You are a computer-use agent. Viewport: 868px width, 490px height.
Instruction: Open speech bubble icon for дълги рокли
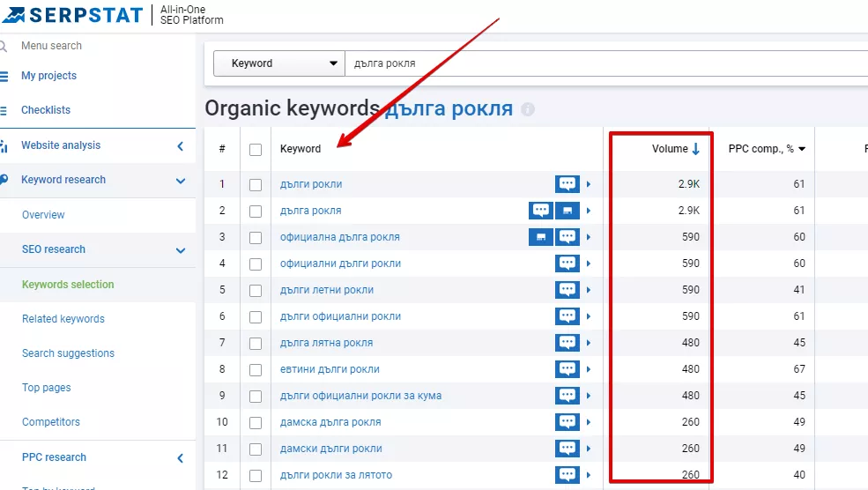(x=568, y=184)
